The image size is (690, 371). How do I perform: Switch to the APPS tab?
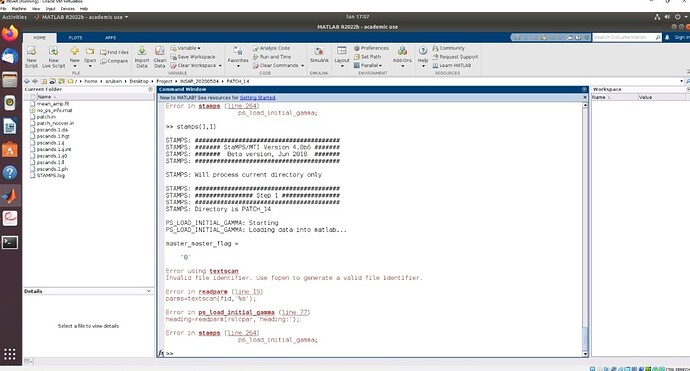(x=110, y=38)
